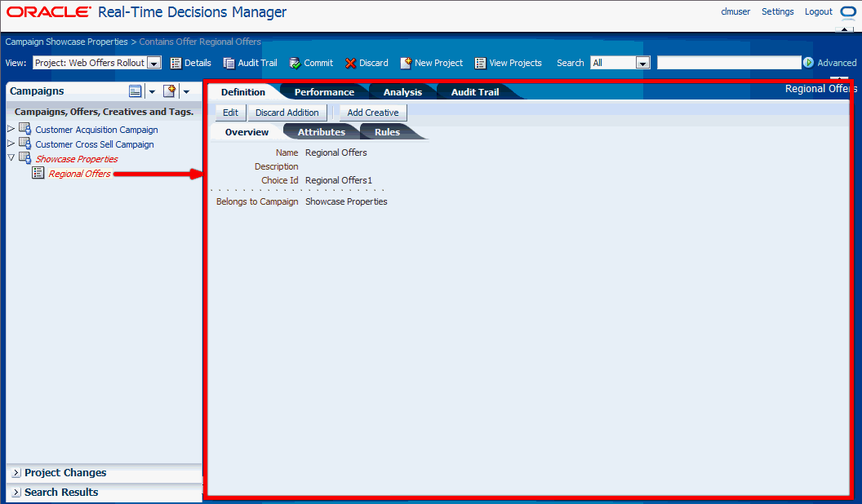Image resolution: width=862 pixels, height=504 pixels.
Task: Expand the Customer Acquisition Campaign node
Action: click(x=11, y=129)
